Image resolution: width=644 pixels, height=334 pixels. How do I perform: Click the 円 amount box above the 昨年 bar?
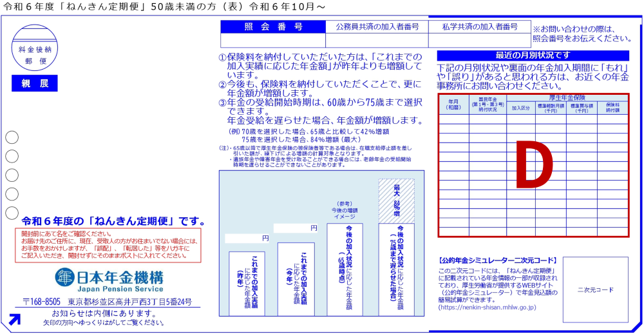coord(247,238)
